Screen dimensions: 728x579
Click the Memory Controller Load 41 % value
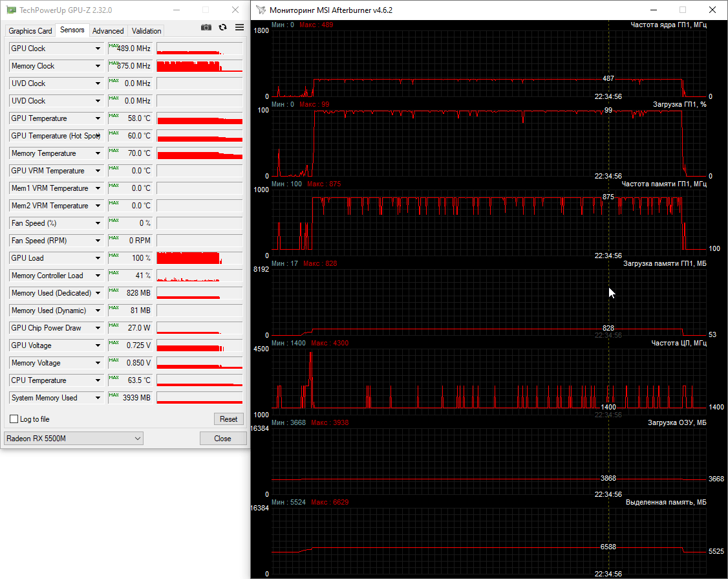point(131,276)
